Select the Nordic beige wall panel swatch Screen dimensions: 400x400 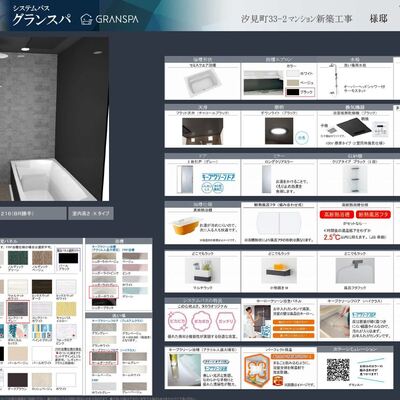[x=42, y=258]
